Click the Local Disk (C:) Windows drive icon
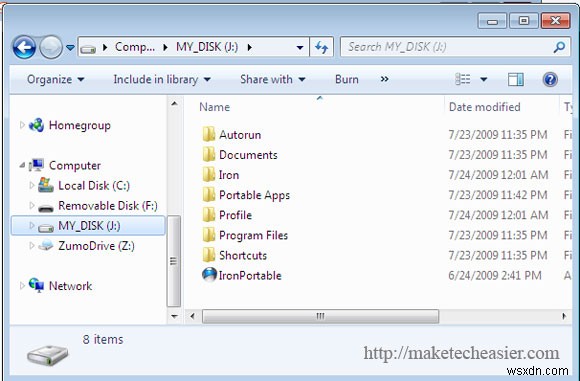This screenshot has width=580, height=381. click(46, 185)
